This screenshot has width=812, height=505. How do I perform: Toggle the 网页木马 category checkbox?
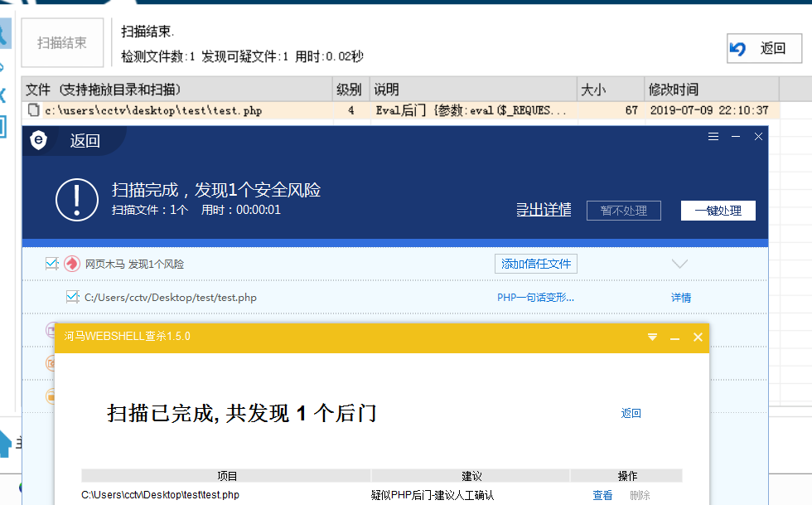(51, 264)
